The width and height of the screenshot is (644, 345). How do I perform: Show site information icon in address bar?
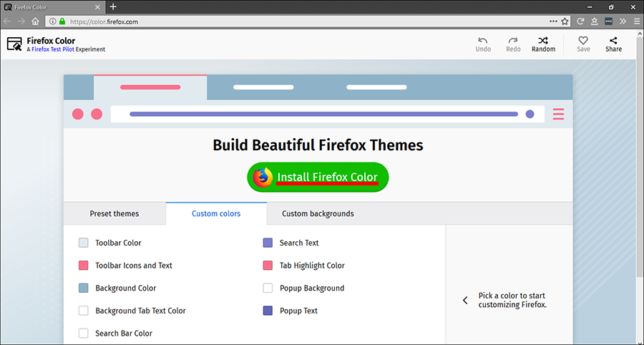52,21
